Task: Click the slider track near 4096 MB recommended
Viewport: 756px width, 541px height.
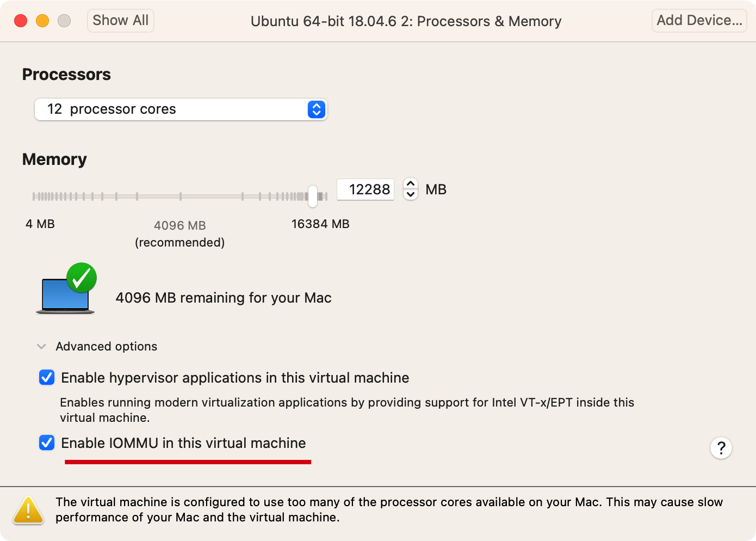Action: pyautogui.click(x=180, y=196)
